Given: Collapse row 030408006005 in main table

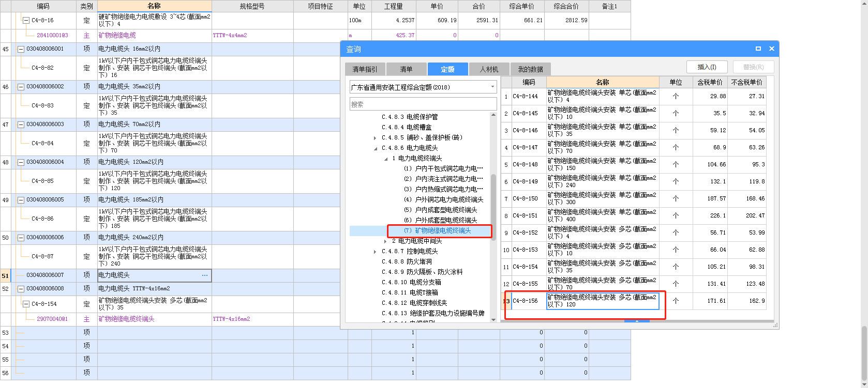Looking at the screenshot, I should pyautogui.click(x=21, y=200).
